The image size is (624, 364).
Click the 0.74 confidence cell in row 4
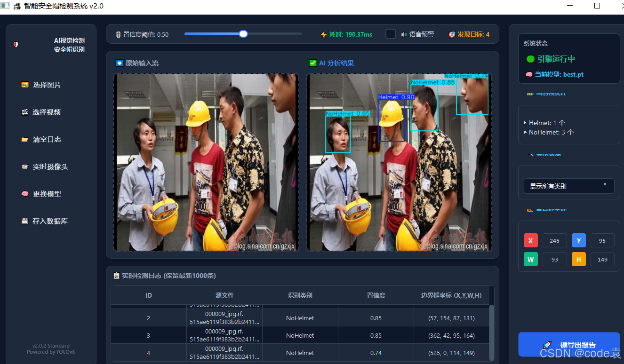[376, 353]
